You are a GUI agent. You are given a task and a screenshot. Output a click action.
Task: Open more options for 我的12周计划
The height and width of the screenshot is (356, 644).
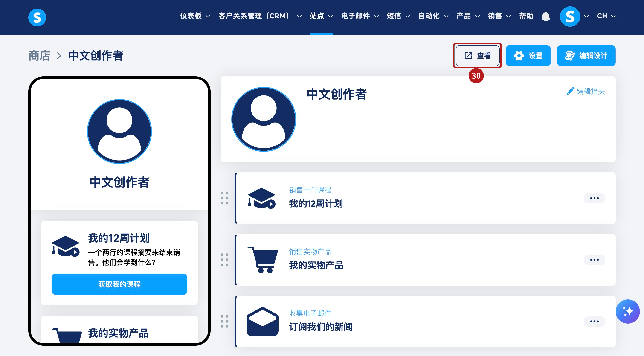coord(594,198)
